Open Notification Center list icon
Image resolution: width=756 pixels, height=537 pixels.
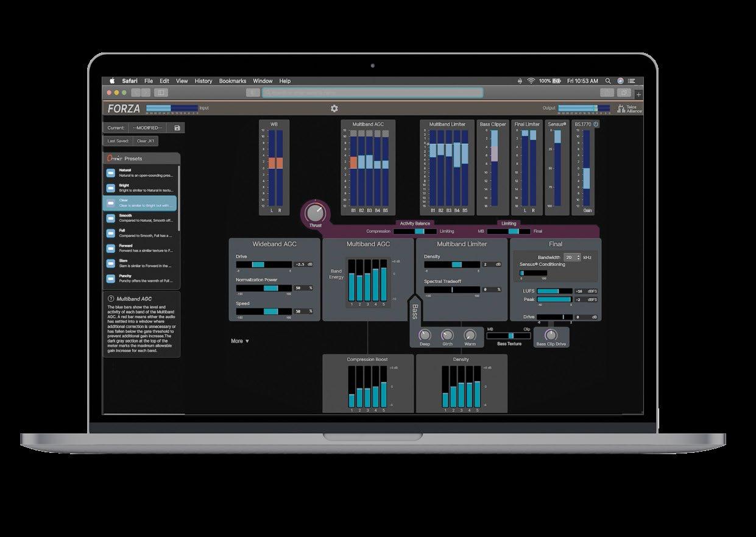[x=632, y=80]
